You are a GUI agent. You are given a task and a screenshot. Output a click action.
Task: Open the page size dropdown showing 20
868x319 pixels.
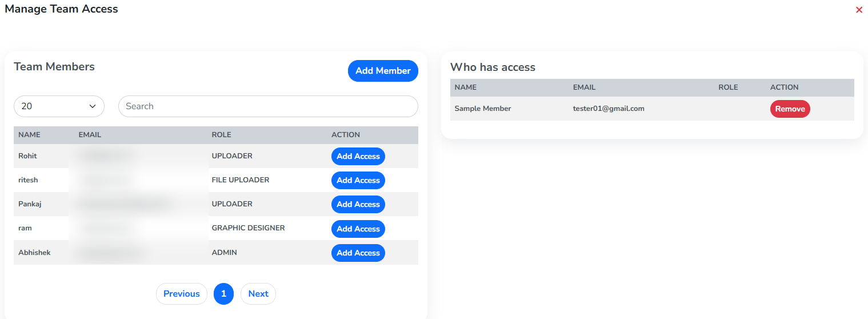click(x=59, y=106)
